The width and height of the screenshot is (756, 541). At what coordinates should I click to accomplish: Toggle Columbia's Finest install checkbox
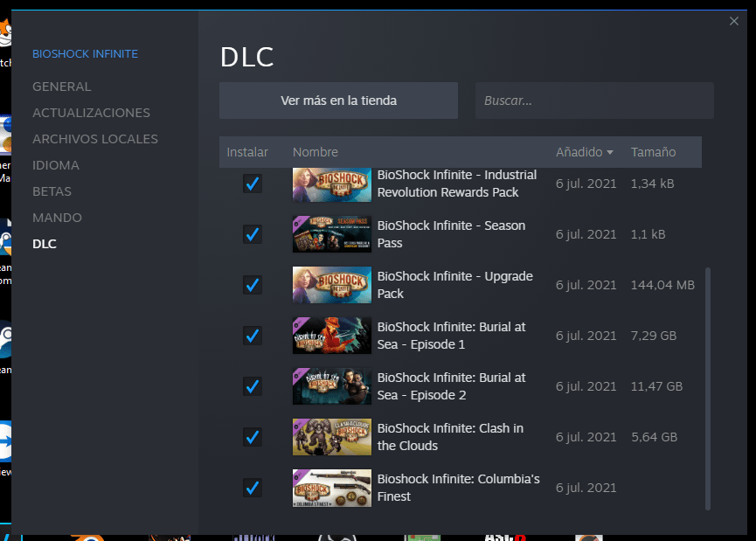tap(253, 488)
